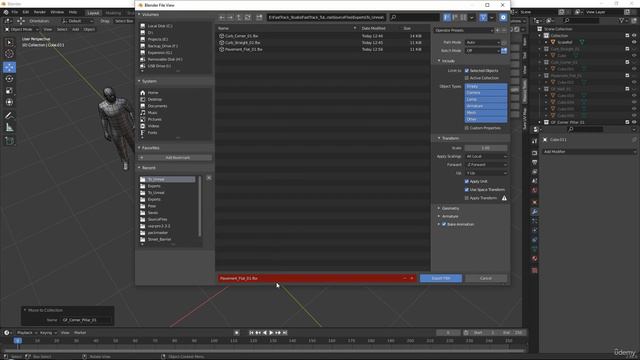Image resolution: width=640 pixels, height=360 pixels.
Task: Toggle the file browser options gear
Action: pyautogui.click(x=503, y=18)
